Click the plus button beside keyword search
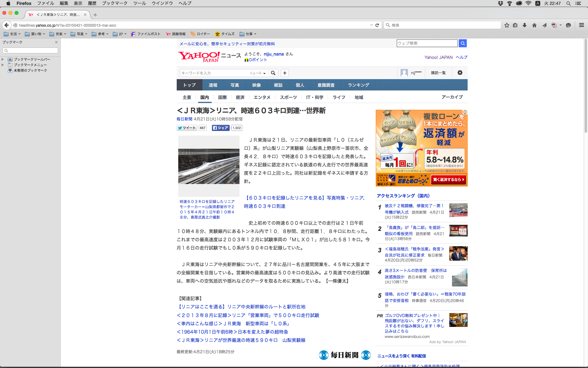588x368 pixels. point(285,73)
